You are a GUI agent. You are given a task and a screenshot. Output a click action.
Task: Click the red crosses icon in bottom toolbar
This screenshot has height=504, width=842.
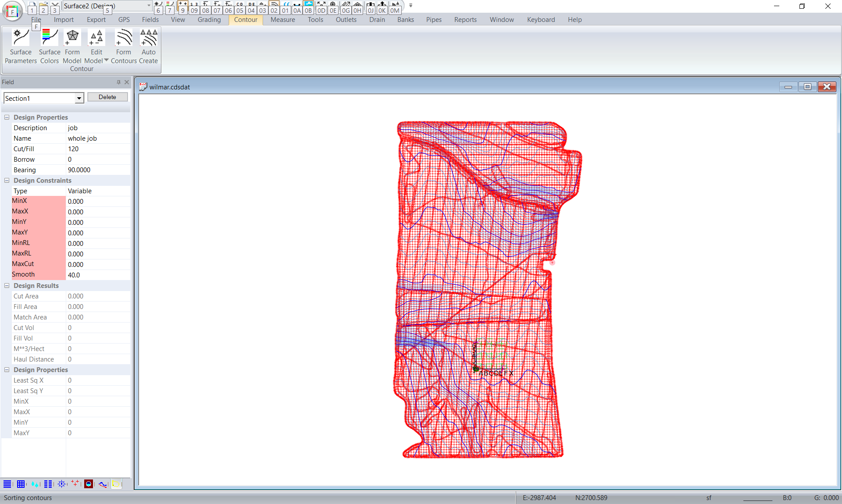click(x=75, y=484)
